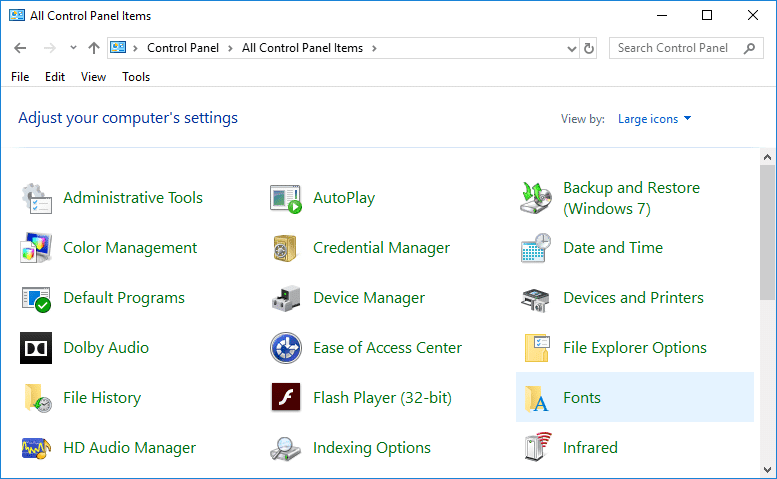Open the HD Audio Manager icon

36,448
